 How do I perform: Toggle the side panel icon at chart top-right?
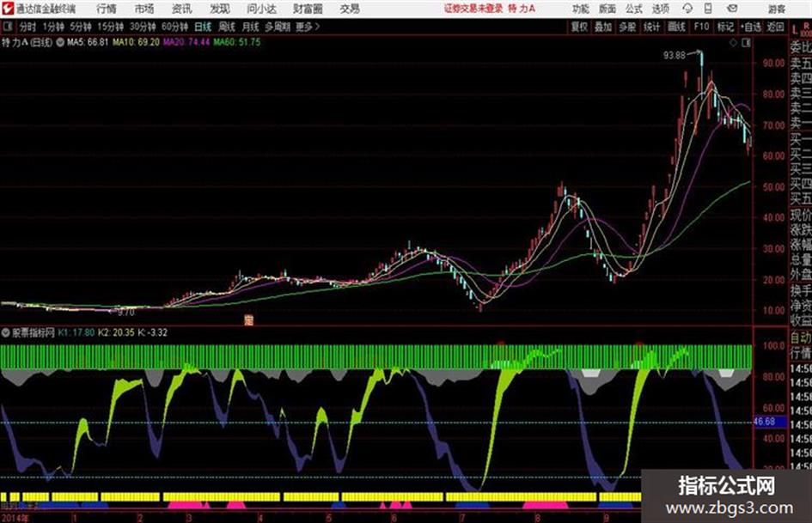point(746,43)
